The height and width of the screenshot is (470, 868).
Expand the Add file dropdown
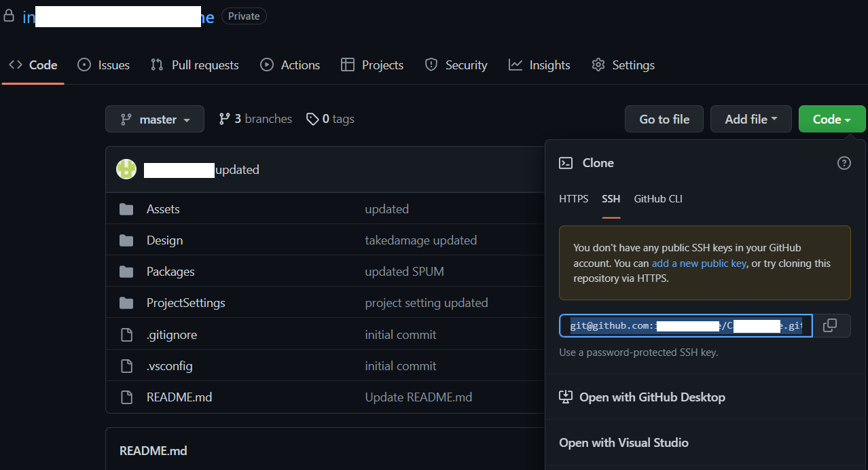click(x=751, y=119)
